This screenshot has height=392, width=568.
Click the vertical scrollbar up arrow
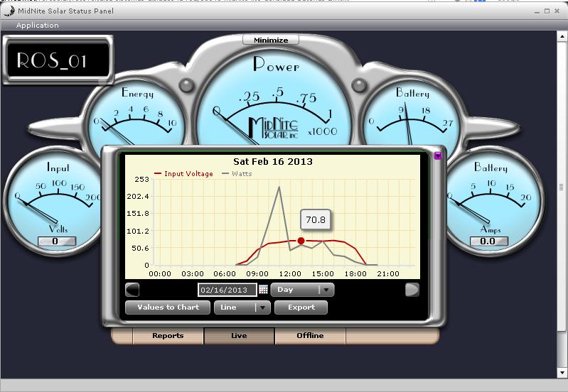tap(562, 36)
